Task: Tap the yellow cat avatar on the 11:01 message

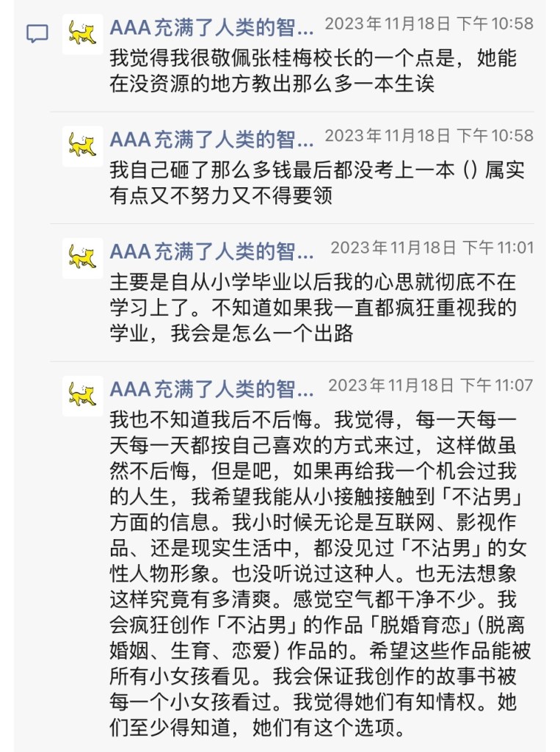Action: click(x=82, y=258)
